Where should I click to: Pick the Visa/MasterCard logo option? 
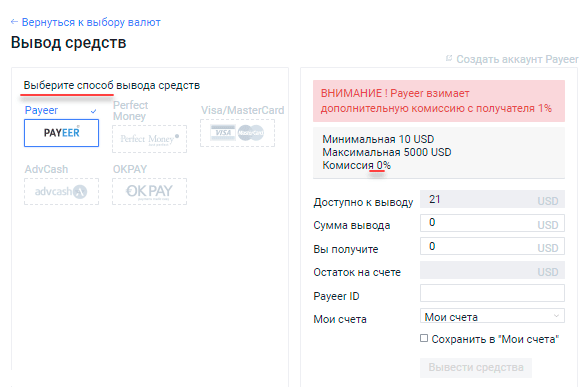click(x=237, y=133)
